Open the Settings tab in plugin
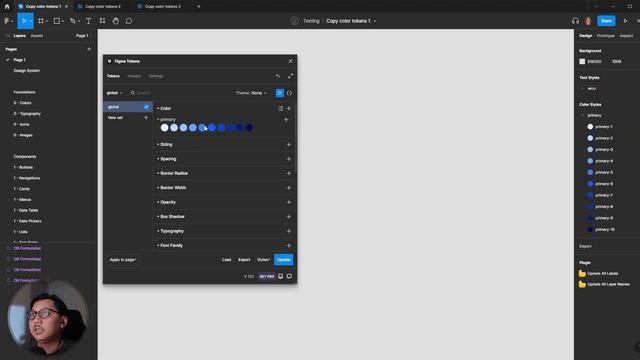The image size is (640, 360). [156, 76]
